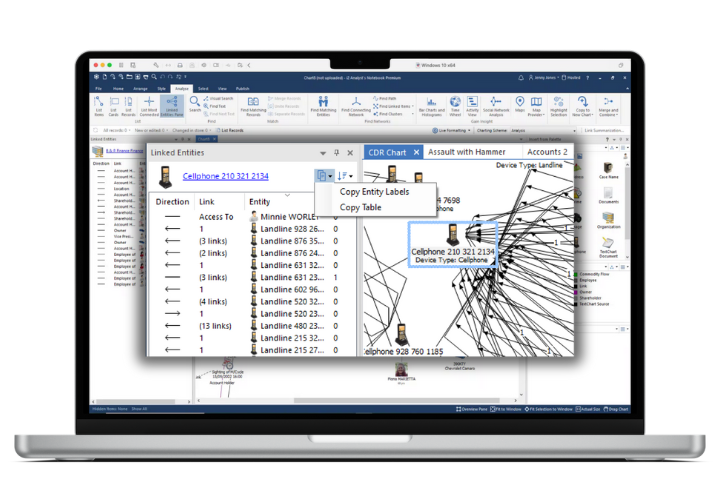Click the List Records button below ribbon
720x500 pixels.
point(230,130)
